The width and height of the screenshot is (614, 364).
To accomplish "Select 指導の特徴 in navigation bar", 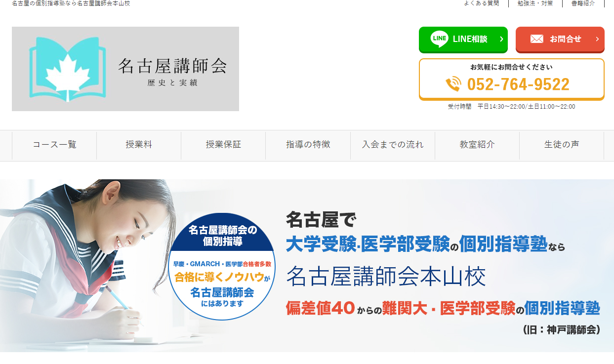I will point(308,145).
